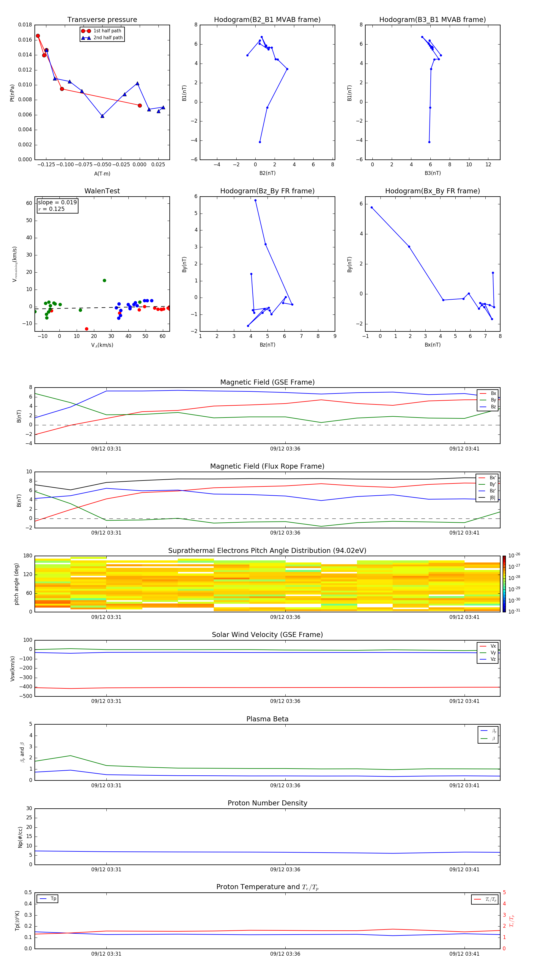The width and height of the screenshot is (535, 980).
Task: Click '09/12 03:31' tick under Plasma Beta plot
Action: (106, 785)
